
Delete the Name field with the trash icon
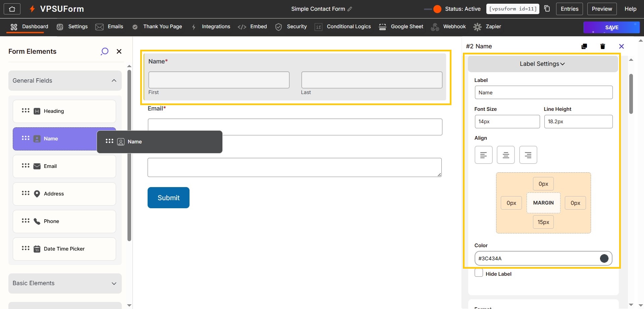602,46
